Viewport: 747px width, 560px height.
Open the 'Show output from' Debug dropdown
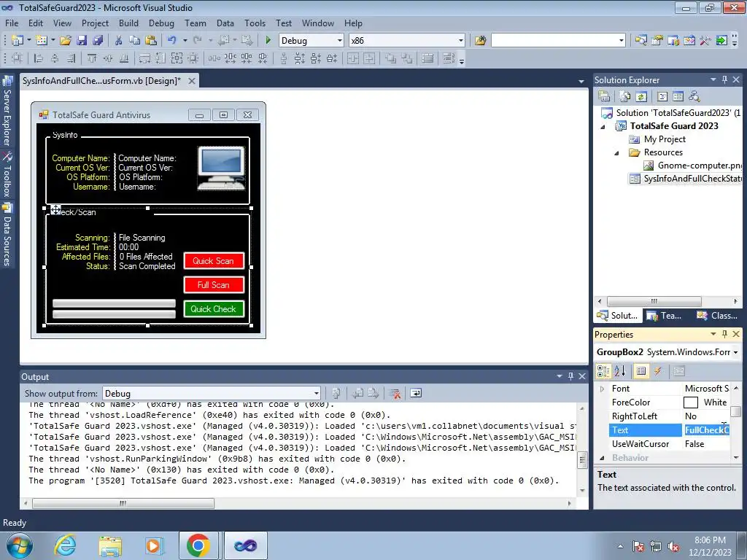(316, 393)
